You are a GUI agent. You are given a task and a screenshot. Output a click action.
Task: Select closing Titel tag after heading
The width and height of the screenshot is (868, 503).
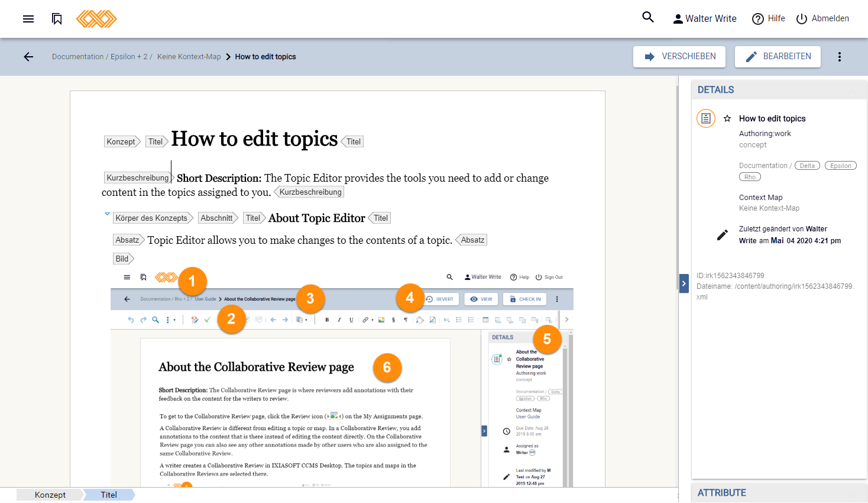click(352, 141)
